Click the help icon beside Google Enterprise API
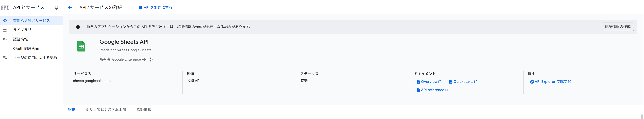 [150, 60]
